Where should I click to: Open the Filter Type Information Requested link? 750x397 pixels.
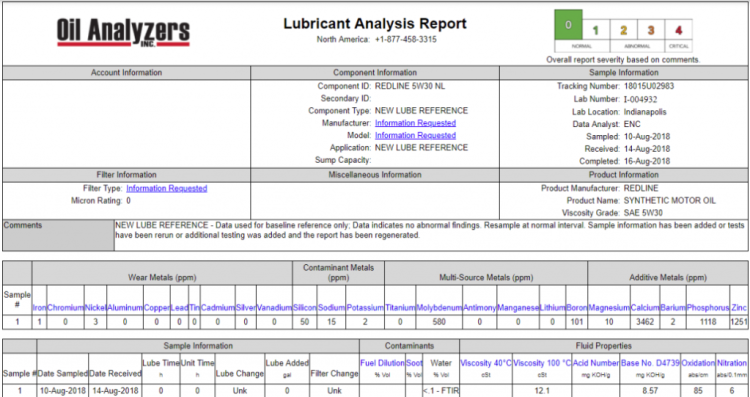[166, 188]
